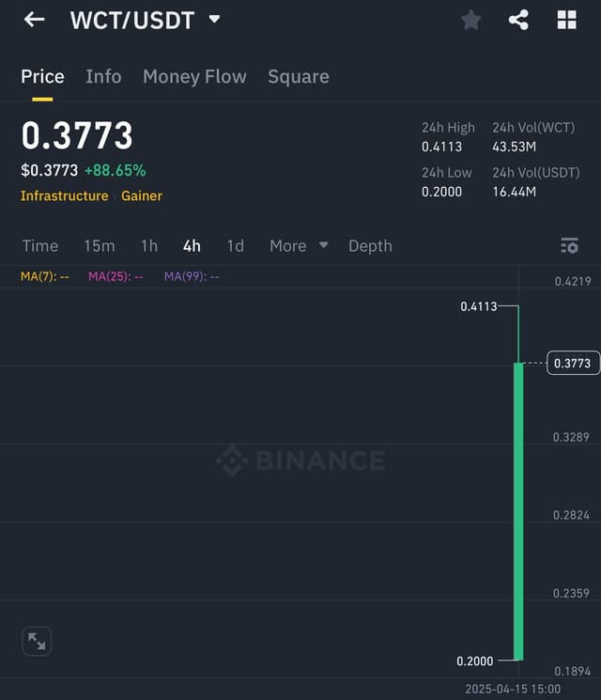
Task: Tap the $0.3773 dollar price
Action: click(x=49, y=170)
